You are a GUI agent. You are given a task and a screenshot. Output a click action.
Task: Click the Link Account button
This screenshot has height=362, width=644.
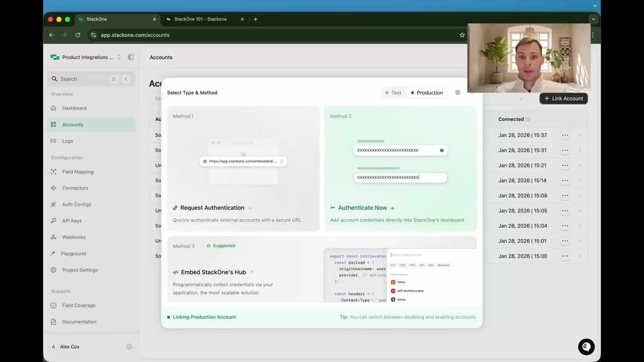tap(563, 99)
